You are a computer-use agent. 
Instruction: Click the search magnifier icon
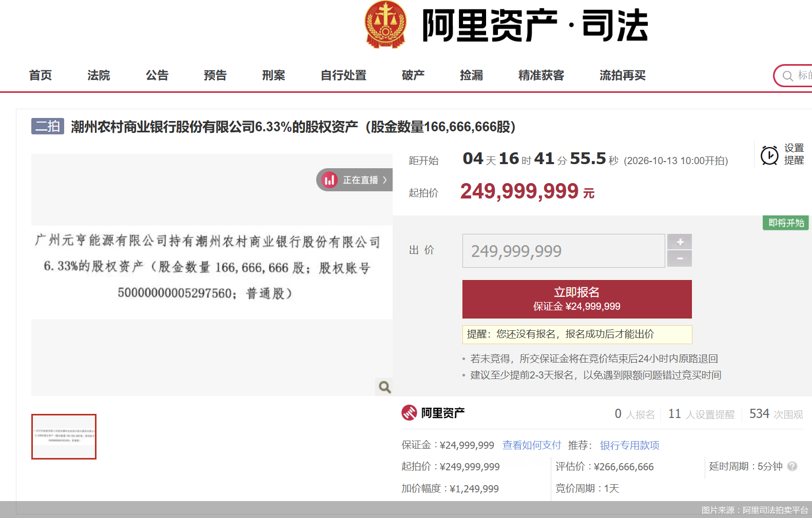(x=787, y=76)
